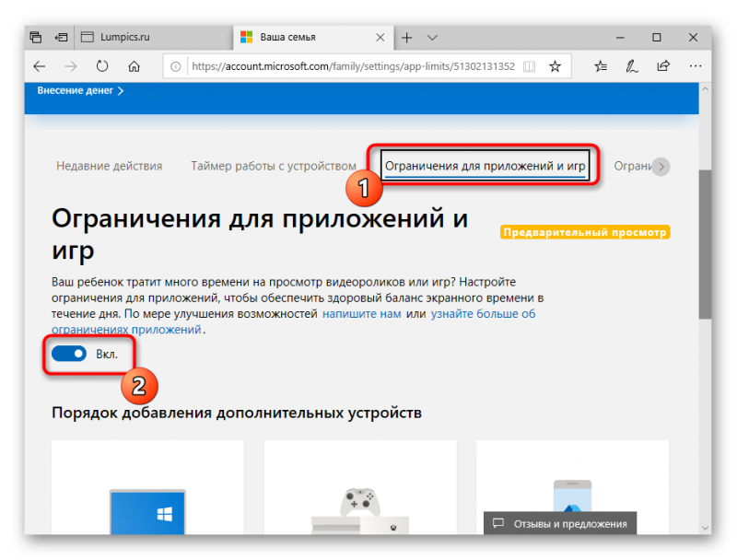Click the scrollbar down arrow

click(705, 528)
